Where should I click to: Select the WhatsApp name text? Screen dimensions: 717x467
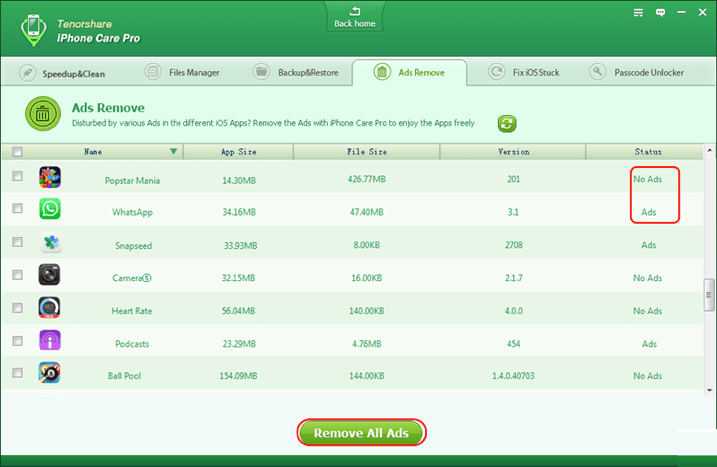pos(132,212)
